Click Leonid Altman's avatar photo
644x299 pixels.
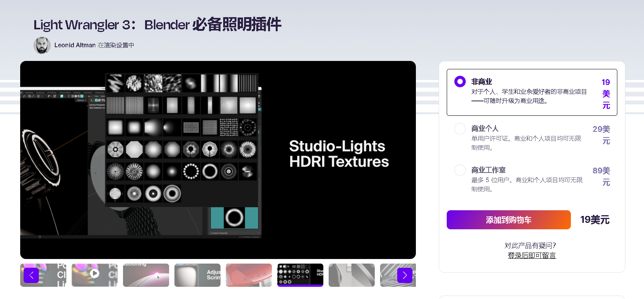(42, 45)
